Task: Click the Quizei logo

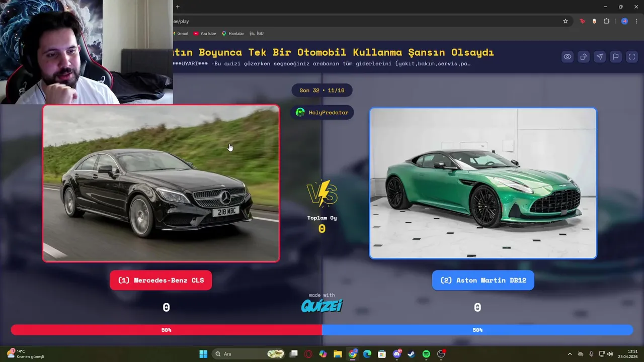Action: pyautogui.click(x=322, y=306)
